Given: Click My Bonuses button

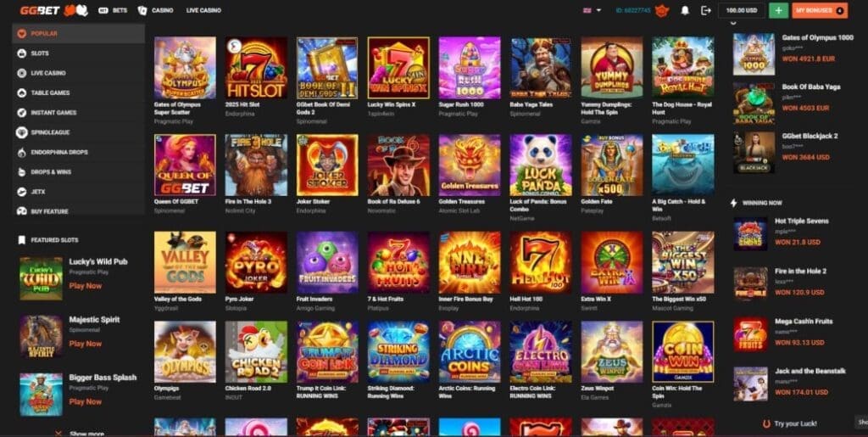Looking at the screenshot, I should point(820,10).
